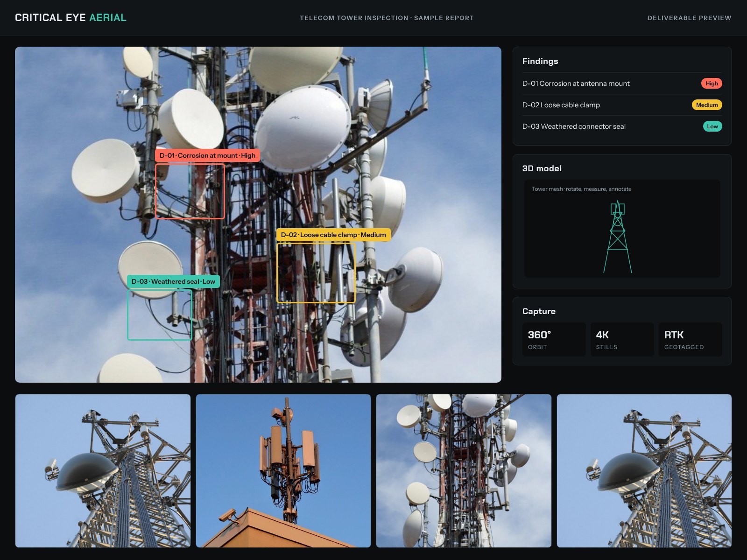Click the Medium severity badge
The image size is (747, 560).
(707, 105)
